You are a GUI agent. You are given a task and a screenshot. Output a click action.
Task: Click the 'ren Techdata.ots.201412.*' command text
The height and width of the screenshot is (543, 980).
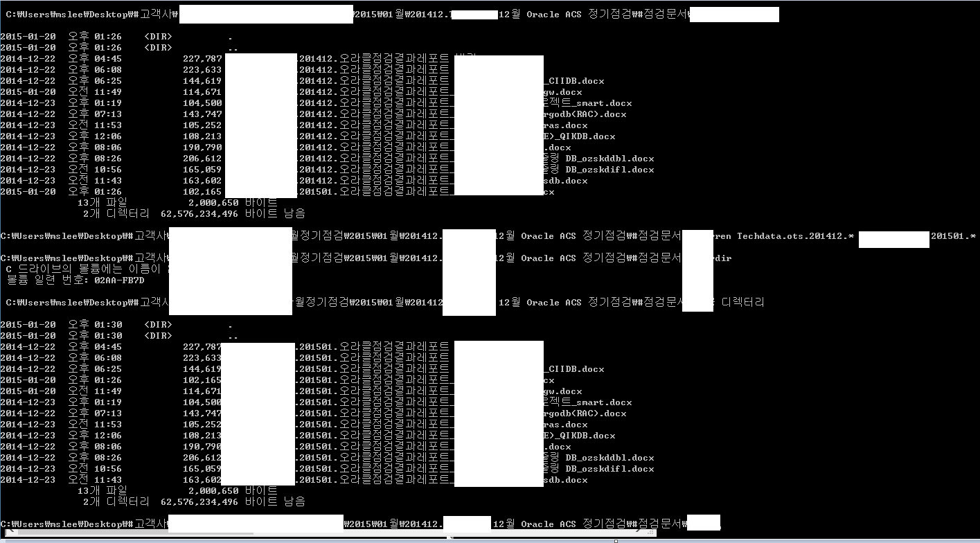pyautogui.click(x=784, y=236)
